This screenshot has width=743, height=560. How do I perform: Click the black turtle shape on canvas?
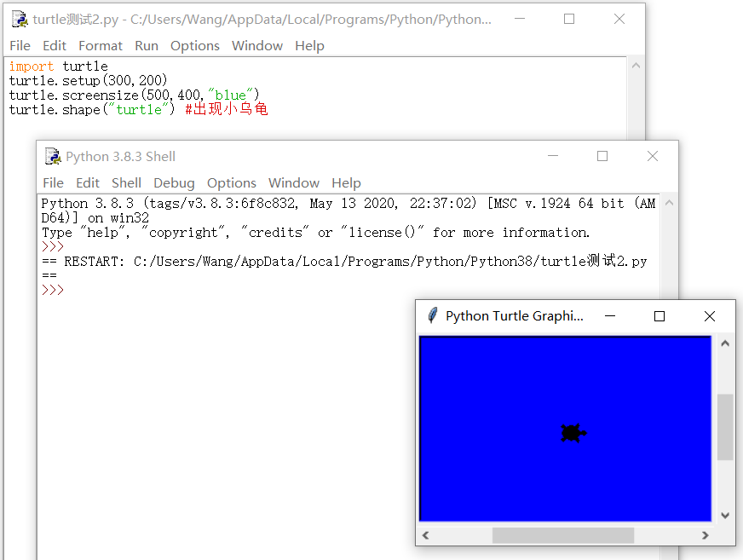coord(573,433)
